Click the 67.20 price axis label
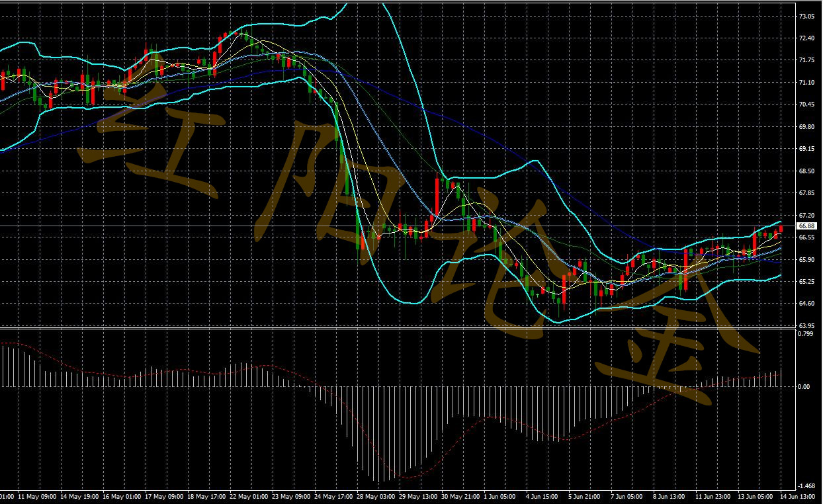 pos(807,216)
